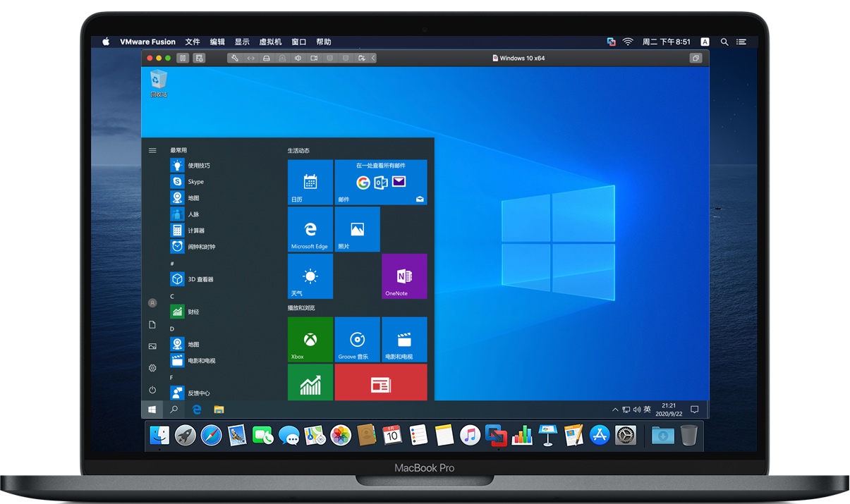Click the sound device icon in VMware toolbar

coord(298,59)
